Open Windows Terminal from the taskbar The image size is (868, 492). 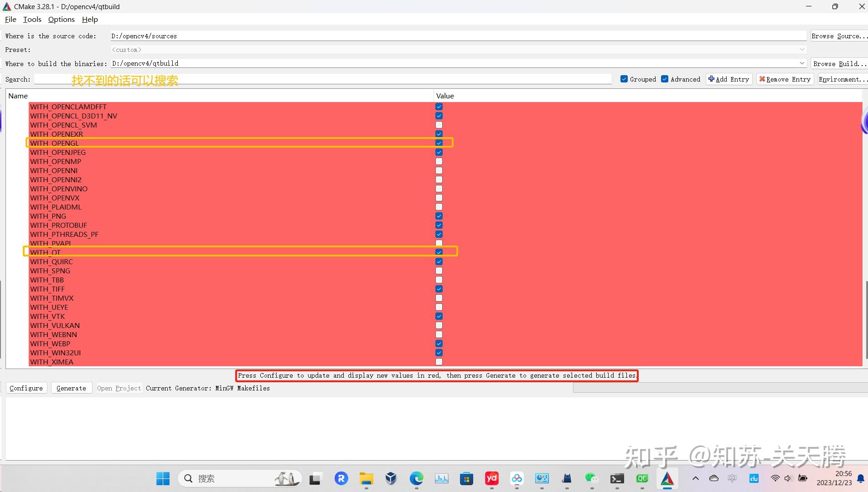point(617,478)
